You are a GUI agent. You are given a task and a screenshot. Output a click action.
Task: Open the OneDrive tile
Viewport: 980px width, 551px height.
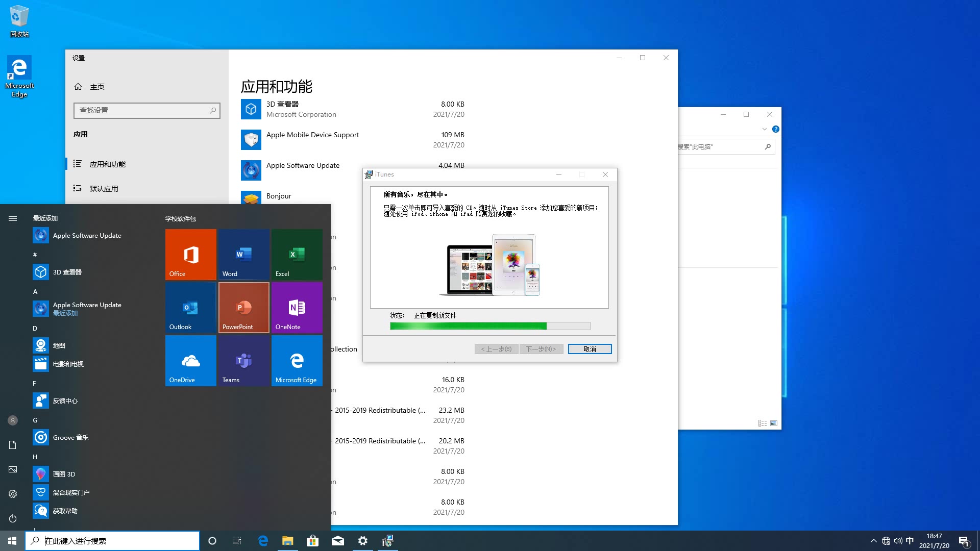tap(191, 360)
